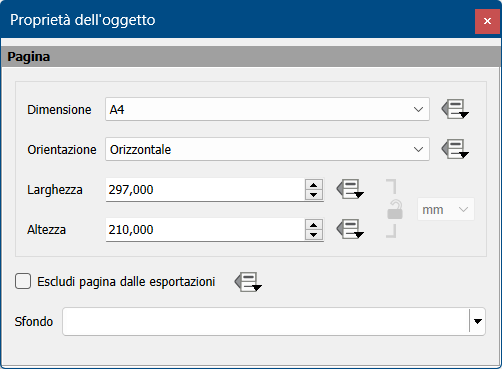Image resolution: width=502 pixels, height=369 pixels.
Task: Click the Pagina section header
Action: click(x=251, y=57)
